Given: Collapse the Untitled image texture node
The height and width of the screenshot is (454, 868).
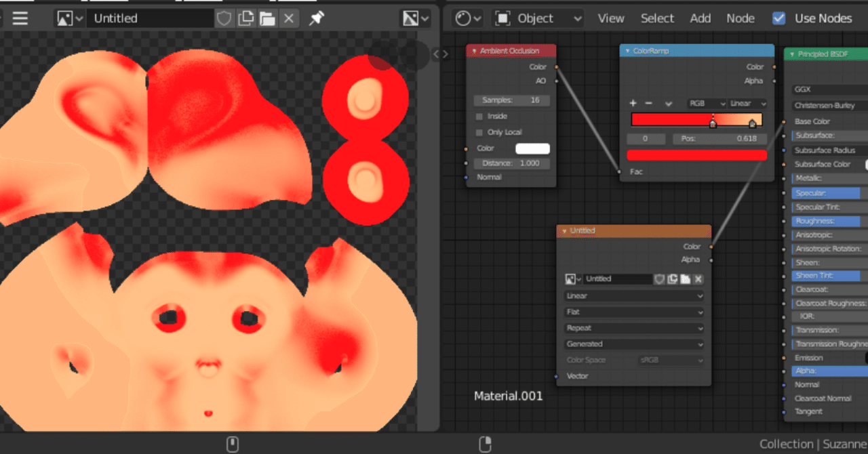Looking at the screenshot, I should tap(564, 231).
